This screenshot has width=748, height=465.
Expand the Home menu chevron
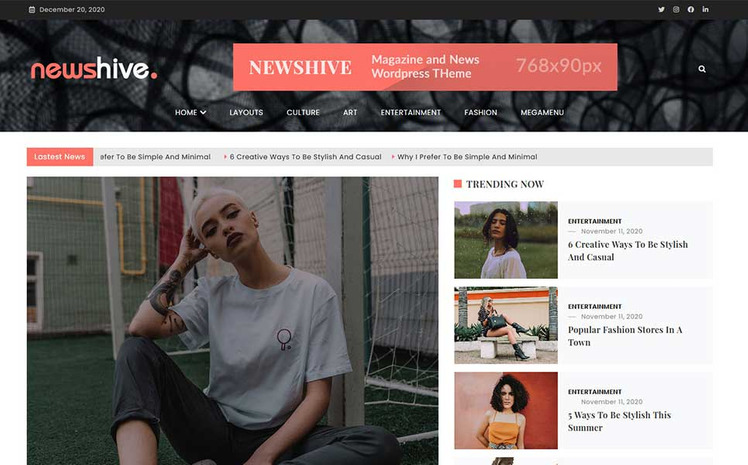(203, 112)
